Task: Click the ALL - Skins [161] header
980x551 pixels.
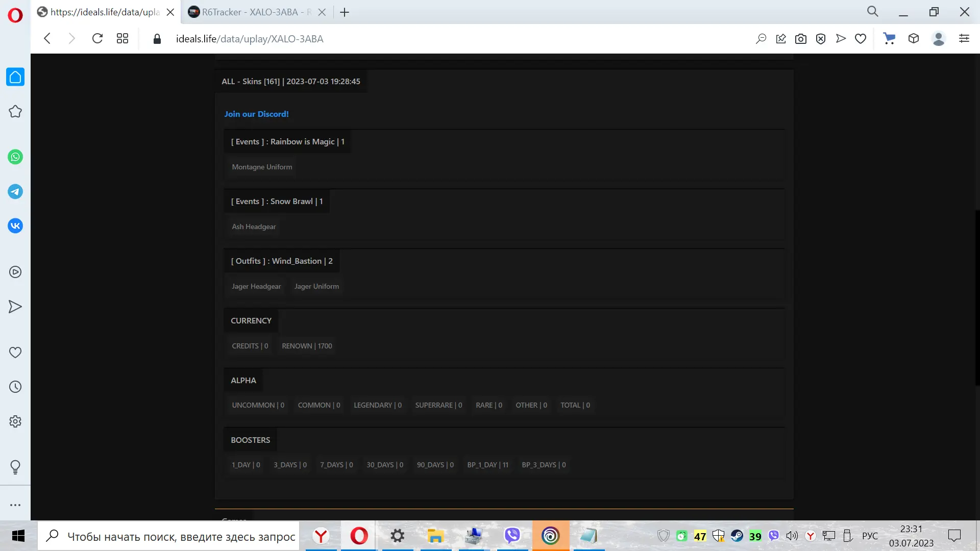Action: tap(291, 81)
